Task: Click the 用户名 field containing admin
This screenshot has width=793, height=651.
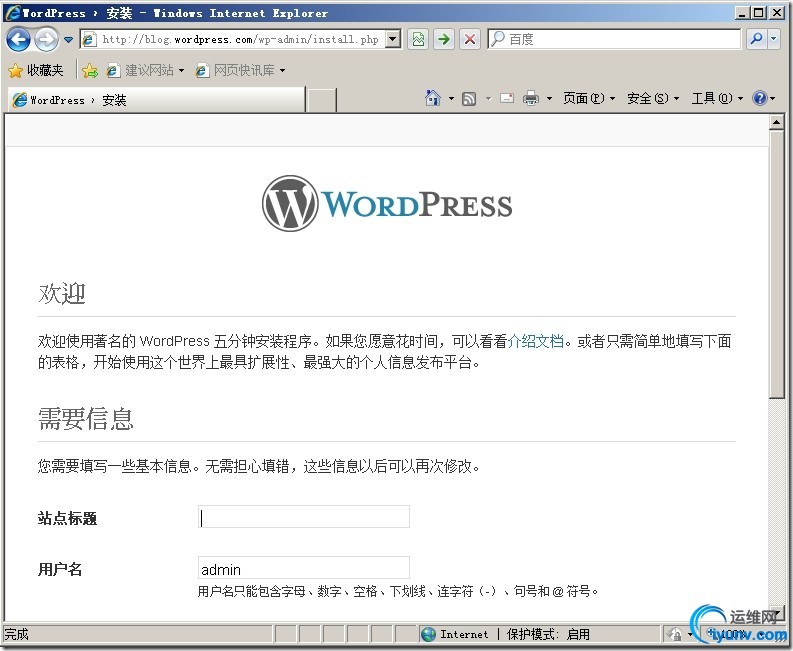Action: tap(303, 569)
